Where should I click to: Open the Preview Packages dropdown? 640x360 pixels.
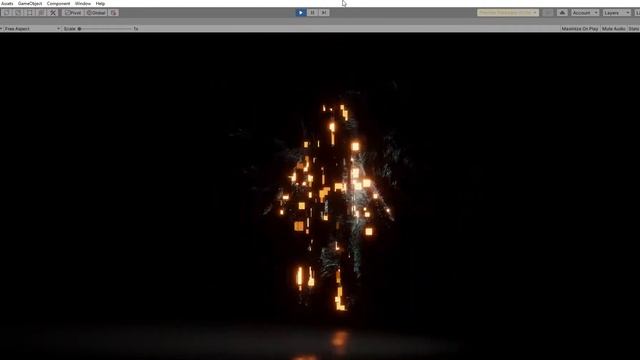[x=508, y=13]
